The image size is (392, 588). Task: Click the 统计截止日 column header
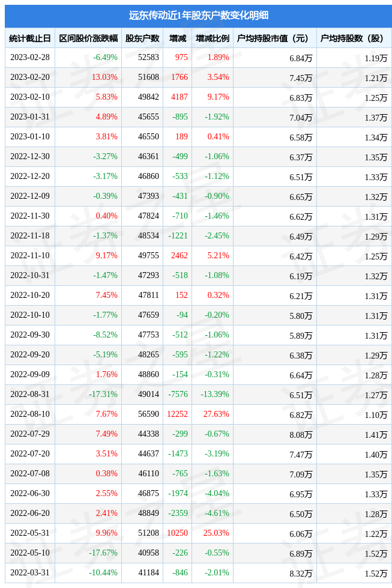pos(30,38)
